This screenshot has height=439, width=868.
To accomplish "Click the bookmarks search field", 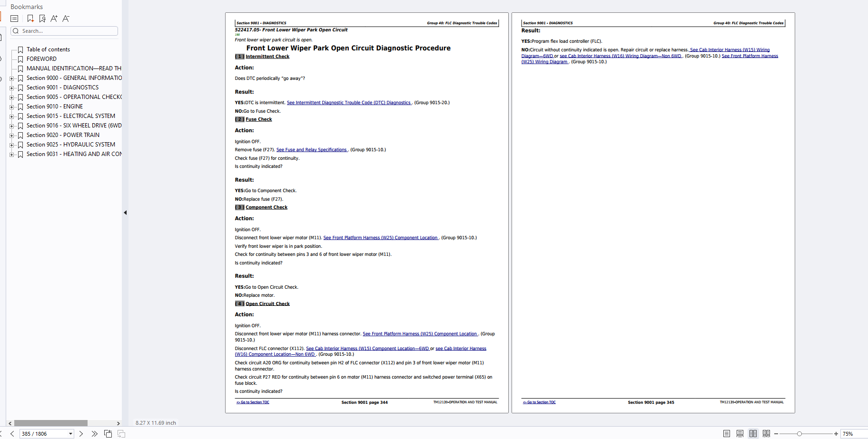I will click(67, 31).
